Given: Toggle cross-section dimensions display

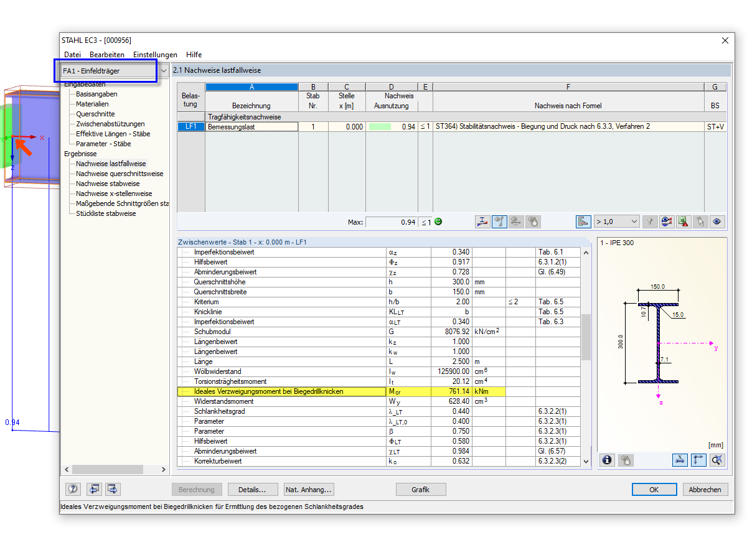Looking at the screenshot, I should click(x=680, y=460).
